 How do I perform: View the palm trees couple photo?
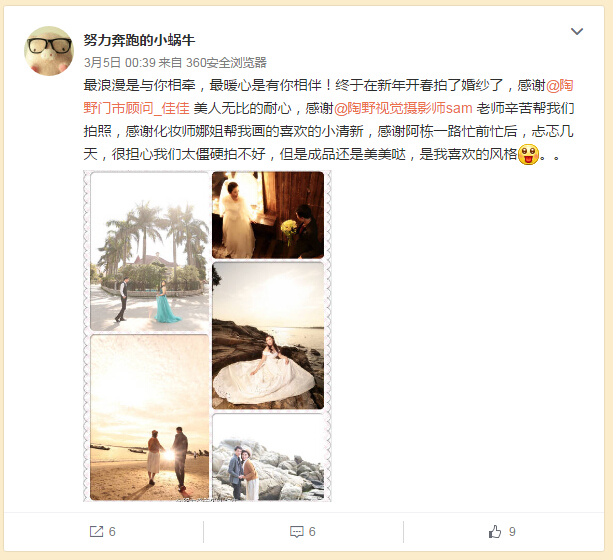coord(149,252)
